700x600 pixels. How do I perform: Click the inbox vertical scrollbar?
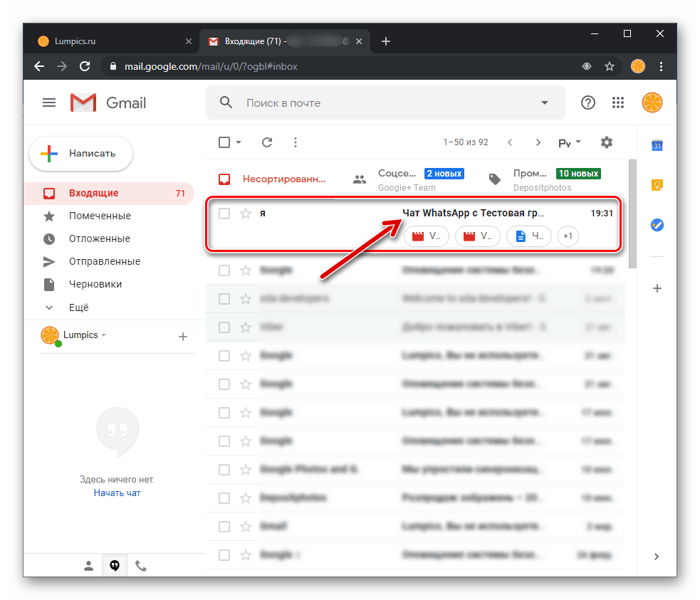point(632,214)
